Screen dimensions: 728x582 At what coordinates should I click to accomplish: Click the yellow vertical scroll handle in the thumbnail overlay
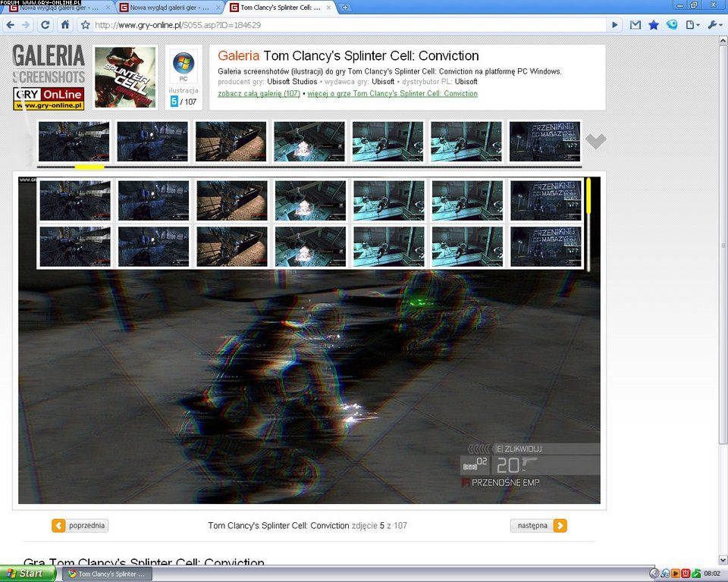pyautogui.click(x=588, y=196)
